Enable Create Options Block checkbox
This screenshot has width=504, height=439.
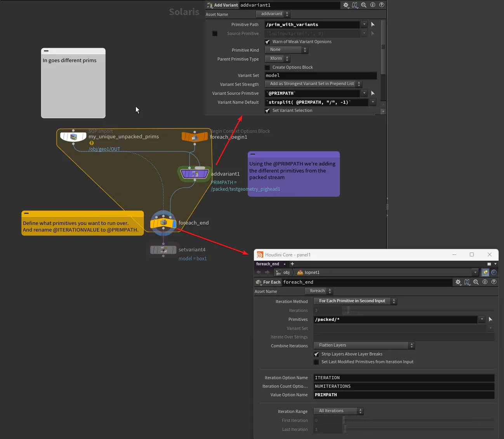[x=268, y=68]
